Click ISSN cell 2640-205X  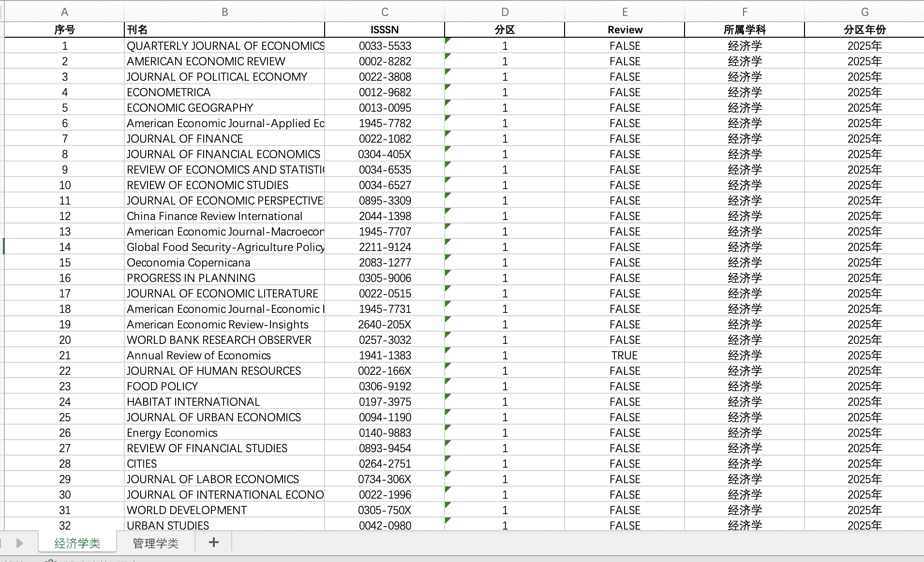385,324
